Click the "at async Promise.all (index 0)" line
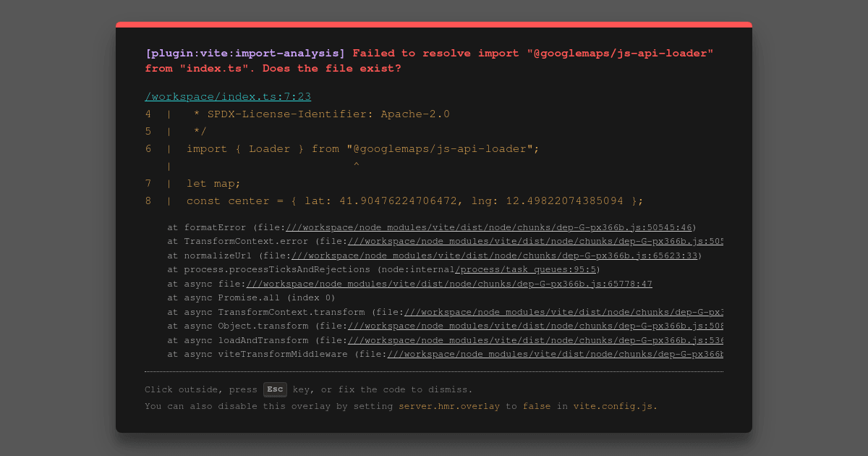 pyautogui.click(x=251, y=297)
